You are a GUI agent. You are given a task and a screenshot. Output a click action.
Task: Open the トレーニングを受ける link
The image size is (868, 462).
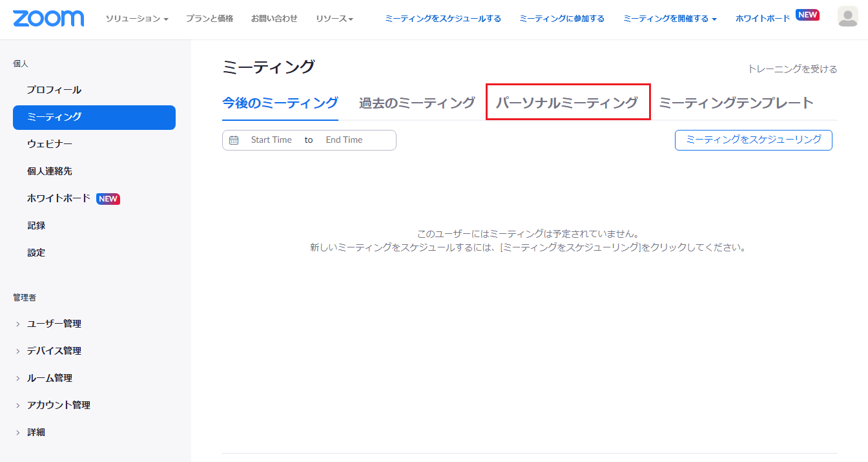tap(792, 68)
